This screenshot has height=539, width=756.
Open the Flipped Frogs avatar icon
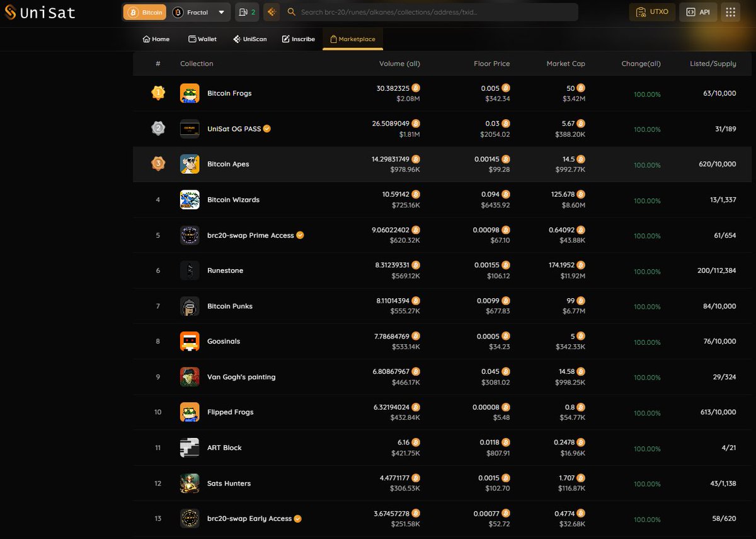click(190, 412)
